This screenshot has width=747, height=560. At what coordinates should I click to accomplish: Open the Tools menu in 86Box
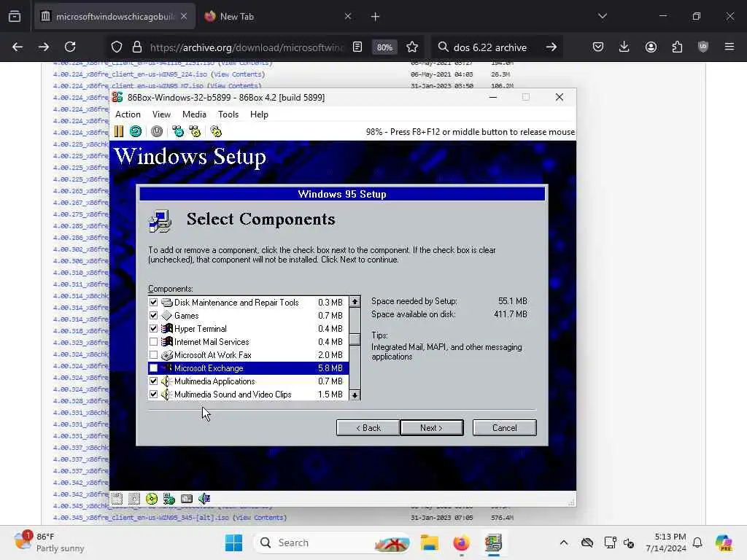(x=228, y=114)
